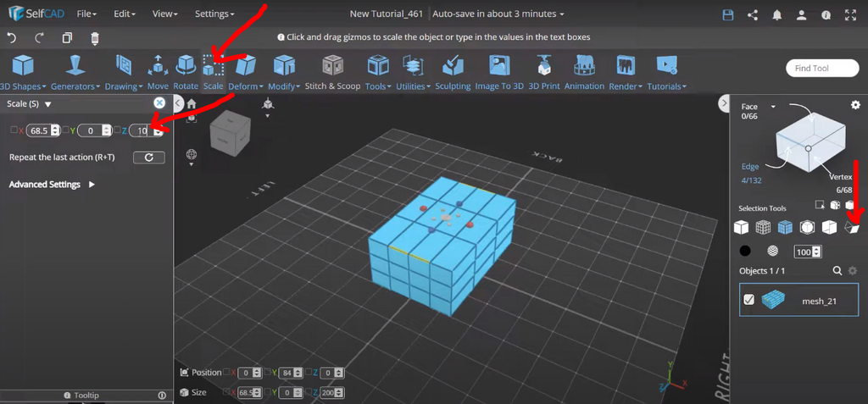Open the notifications bell
The height and width of the screenshot is (404, 868).
[777, 15]
